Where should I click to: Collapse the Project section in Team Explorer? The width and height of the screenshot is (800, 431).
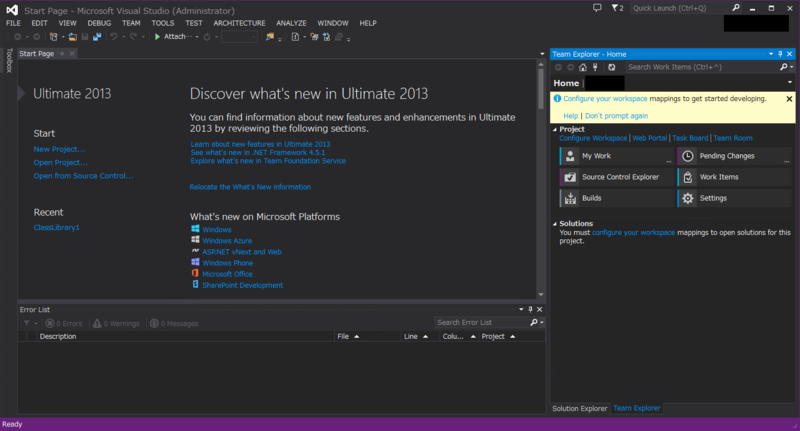pyautogui.click(x=555, y=130)
